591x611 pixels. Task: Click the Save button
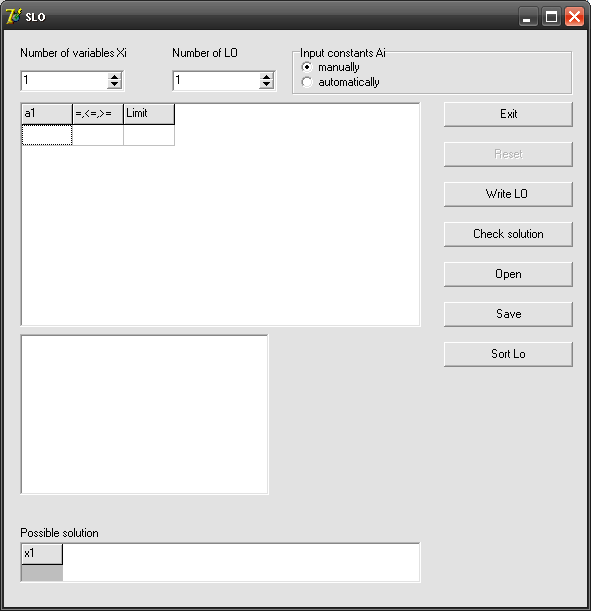coord(508,314)
